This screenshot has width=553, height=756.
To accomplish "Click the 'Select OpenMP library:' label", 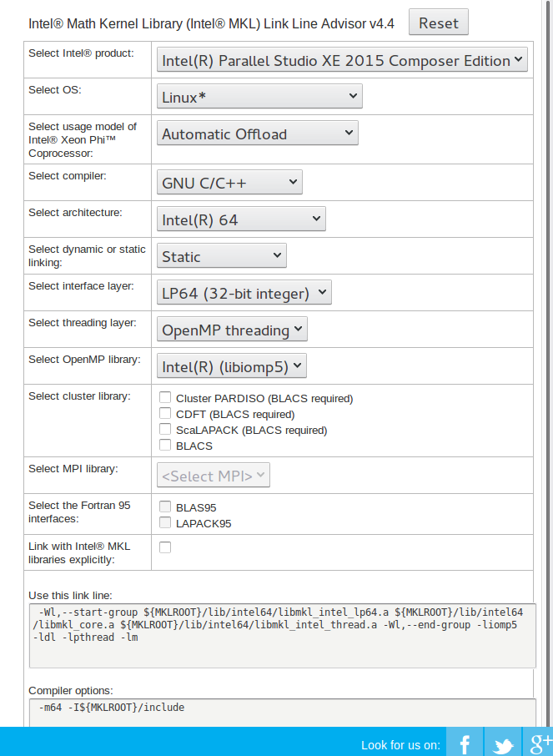I will [x=84, y=359].
